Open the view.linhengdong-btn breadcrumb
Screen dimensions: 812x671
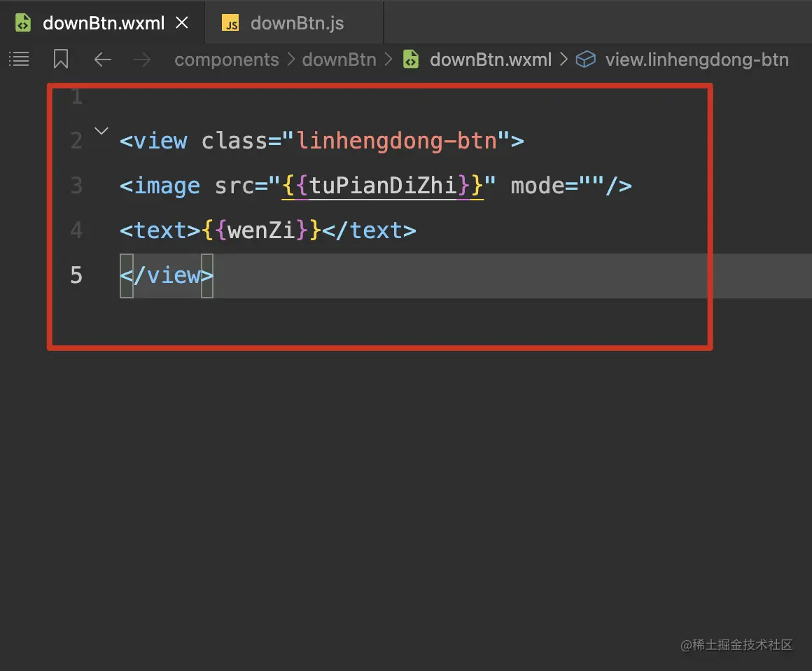click(697, 60)
